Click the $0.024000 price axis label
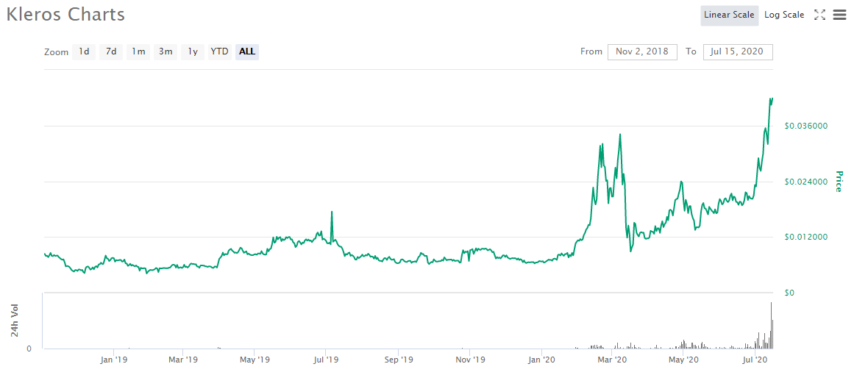 (806, 182)
